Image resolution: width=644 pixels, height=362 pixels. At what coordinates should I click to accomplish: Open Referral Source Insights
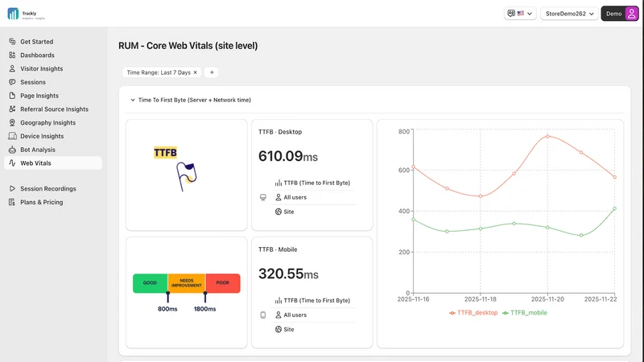(x=53, y=109)
